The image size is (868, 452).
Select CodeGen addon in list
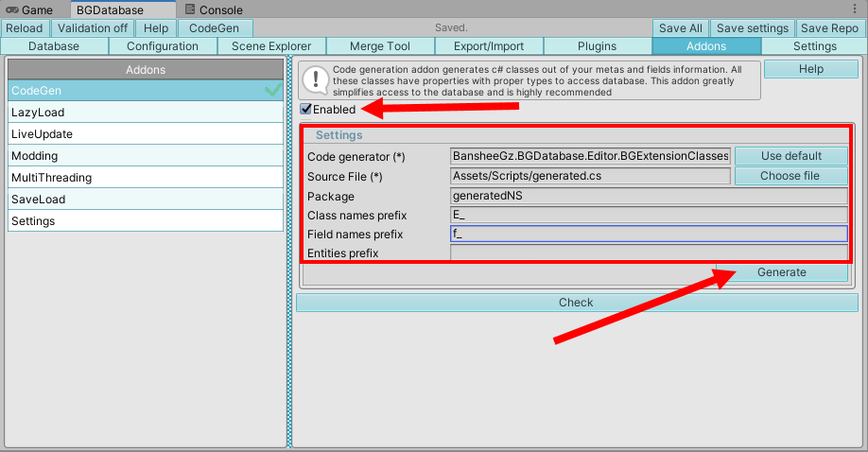pos(146,90)
